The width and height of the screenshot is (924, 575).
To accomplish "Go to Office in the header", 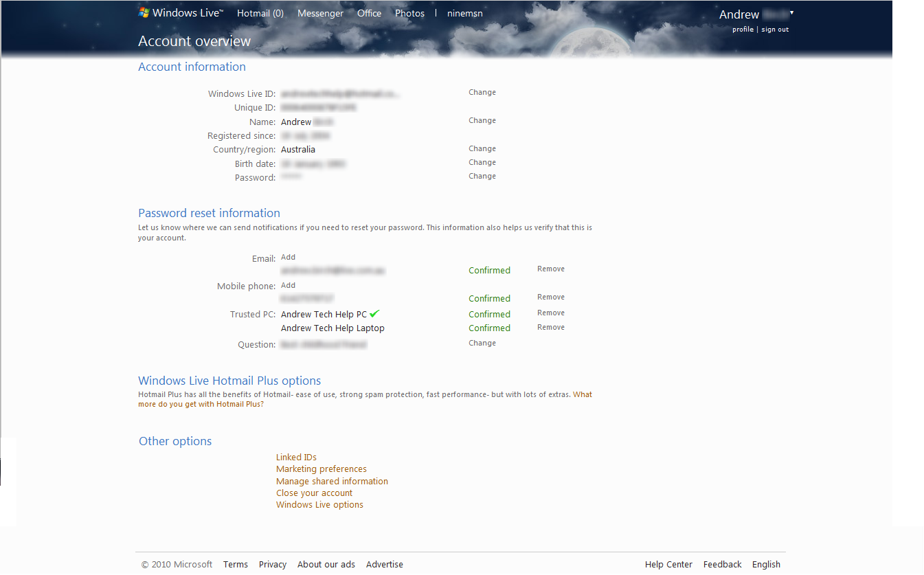I will 369,13.
